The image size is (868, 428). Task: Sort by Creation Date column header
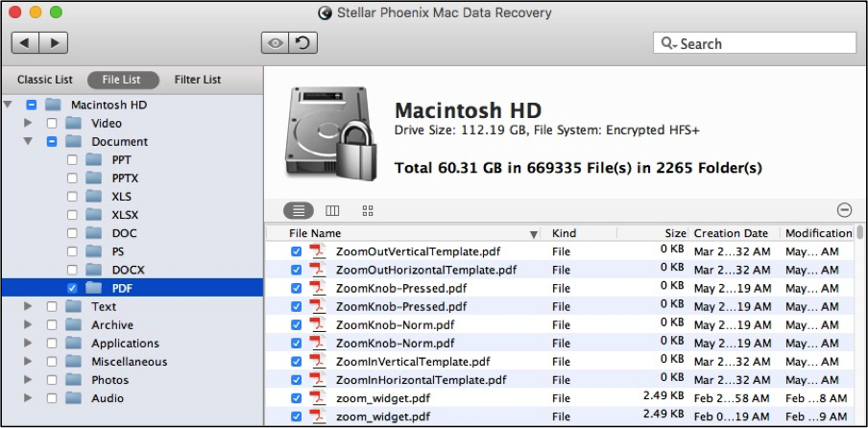click(734, 233)
